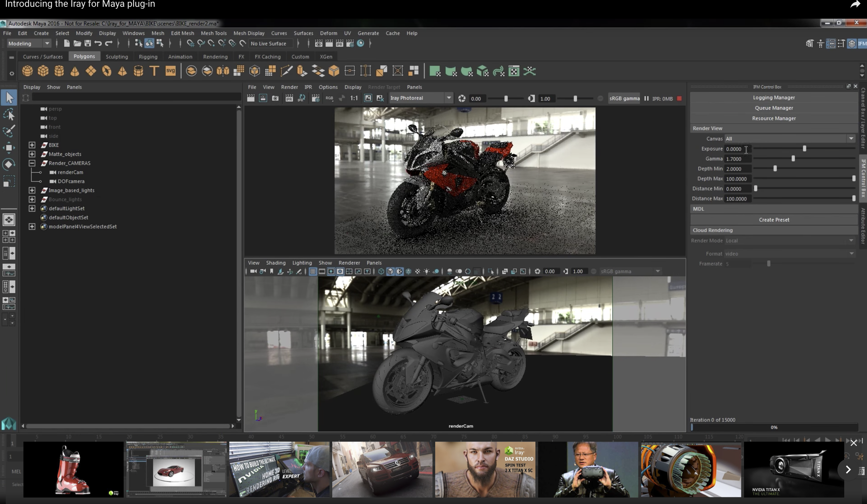Image resolution: width=867 pixels, height=504 pixels.
Task: Click the Create Preset button
Action: (774, 219)
